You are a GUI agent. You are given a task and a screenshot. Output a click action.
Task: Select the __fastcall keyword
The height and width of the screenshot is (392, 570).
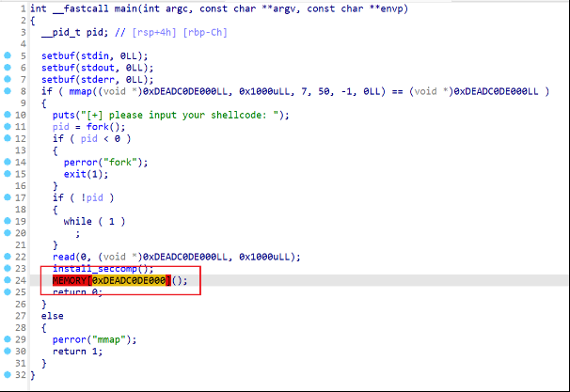point(81,8)
